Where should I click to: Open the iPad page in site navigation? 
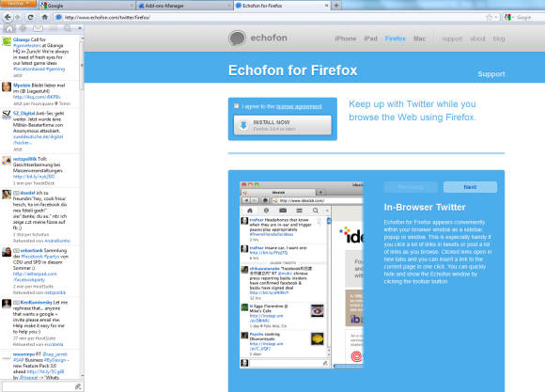click(x=370, y=39)
